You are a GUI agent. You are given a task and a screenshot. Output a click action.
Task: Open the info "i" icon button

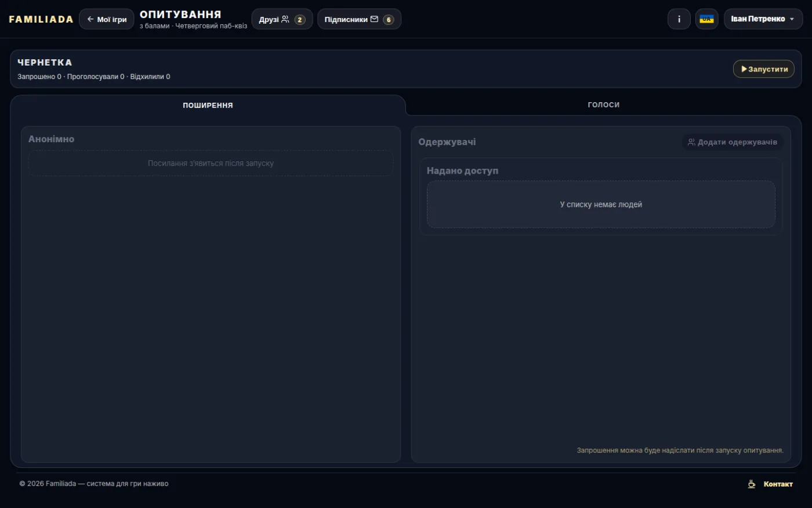[x=679, y=19]
